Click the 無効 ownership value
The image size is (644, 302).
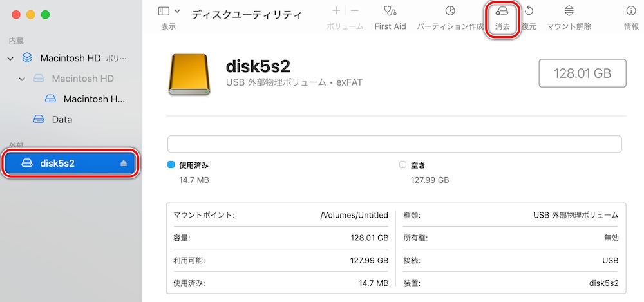tap(611, 238)
